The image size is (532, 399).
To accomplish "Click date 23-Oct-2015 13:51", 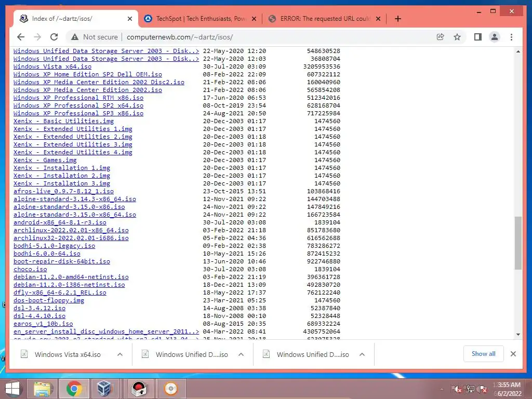I will click(x=234, y=191).
